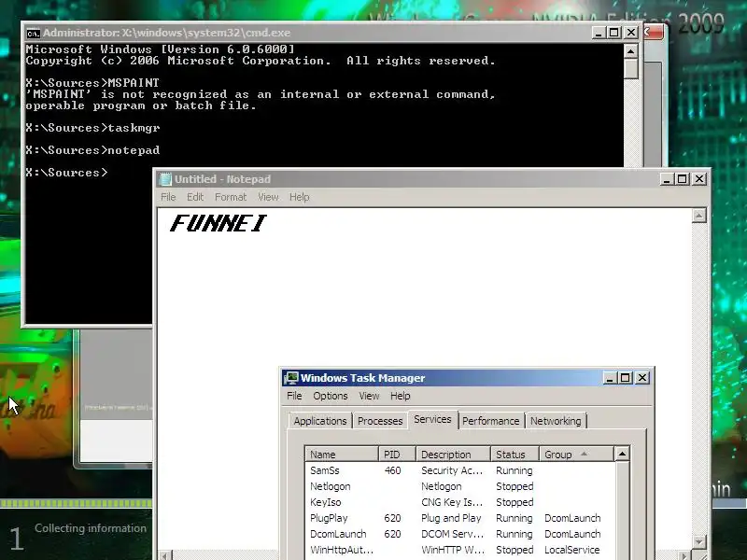Open Task Manager View menu
This screenshot has height=560, width=747.
(x=369, y=396)
